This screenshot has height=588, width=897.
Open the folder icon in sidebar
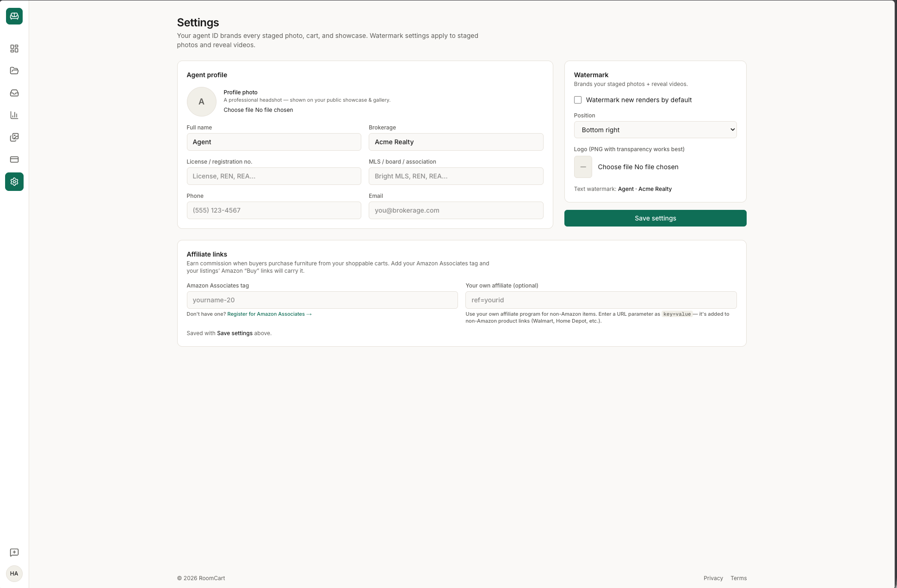(14, 71)
